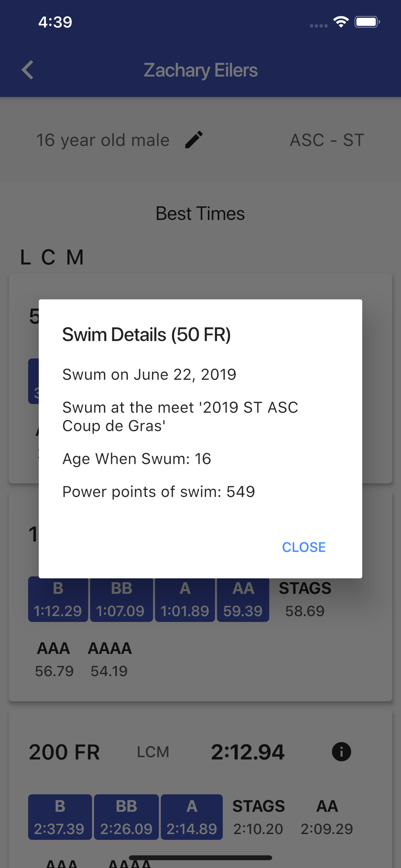Select the A 1:01.89 time standard chip
This screenshot has width=401, height=868.
[x=185, y=599]
